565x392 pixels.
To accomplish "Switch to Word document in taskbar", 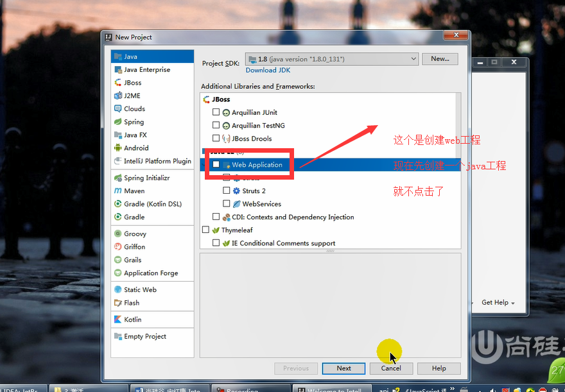I will 169,389.
